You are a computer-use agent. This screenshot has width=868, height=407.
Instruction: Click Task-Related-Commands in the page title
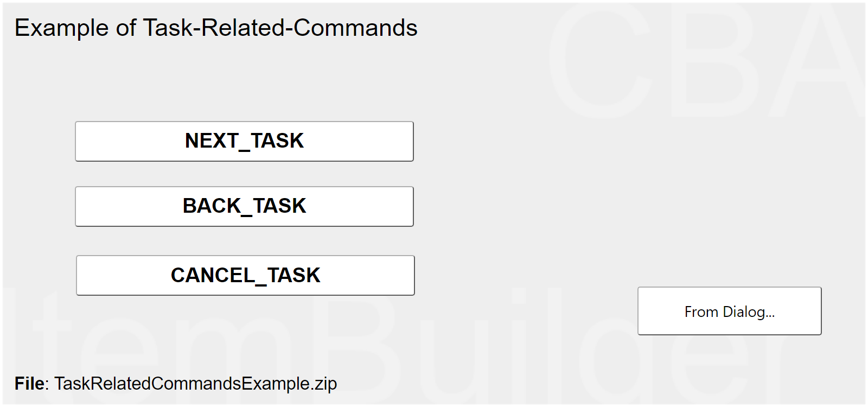tap(280, 28)
